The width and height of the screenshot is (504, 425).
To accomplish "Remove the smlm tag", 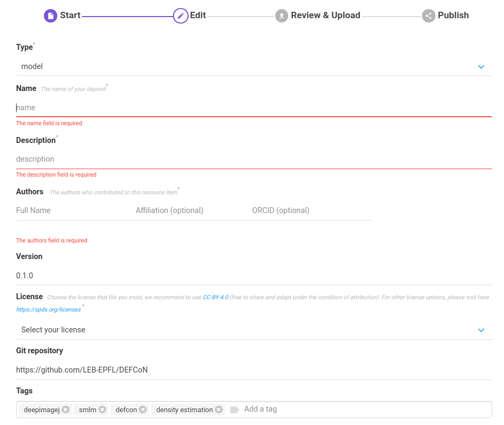I will point(102,409).
